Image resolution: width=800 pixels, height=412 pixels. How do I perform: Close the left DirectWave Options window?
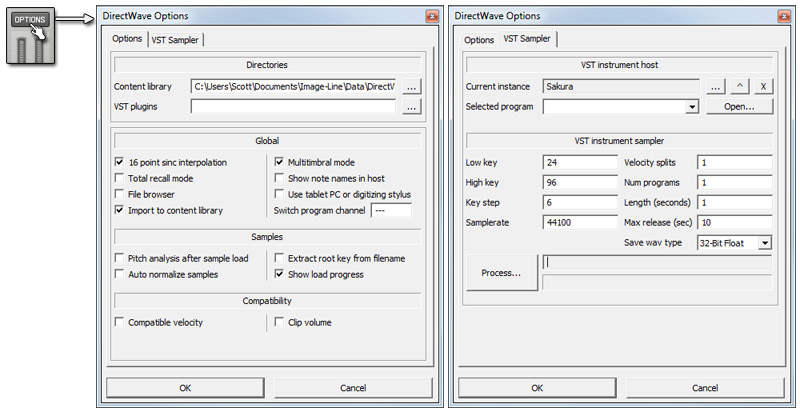pos(431,16)
